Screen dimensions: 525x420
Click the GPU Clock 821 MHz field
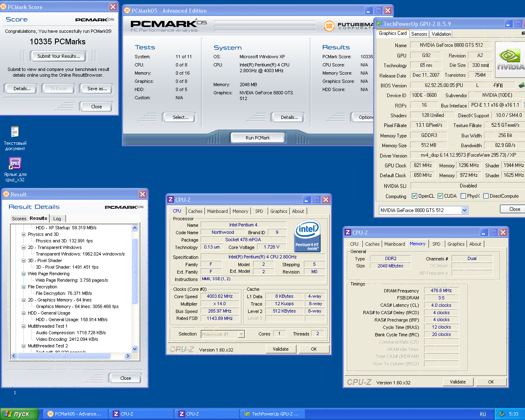point(423,165)
